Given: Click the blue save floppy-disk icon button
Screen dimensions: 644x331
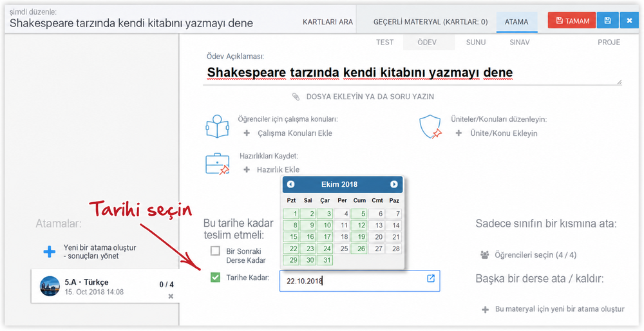Looking at the screenshot, I should [x=607, y=21].
